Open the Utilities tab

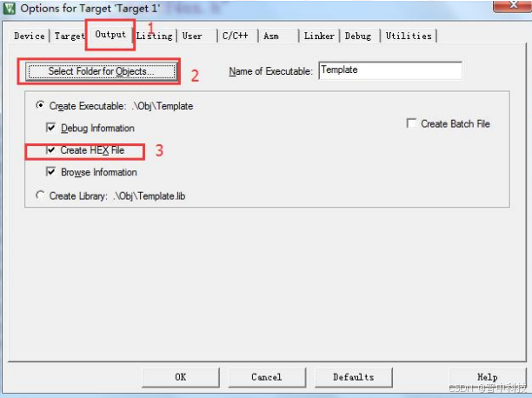pyautogui.click(x=409, y=36)
